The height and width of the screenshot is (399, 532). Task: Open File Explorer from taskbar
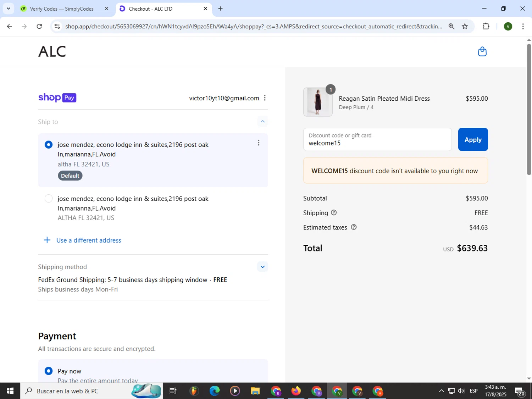(255, 391)
